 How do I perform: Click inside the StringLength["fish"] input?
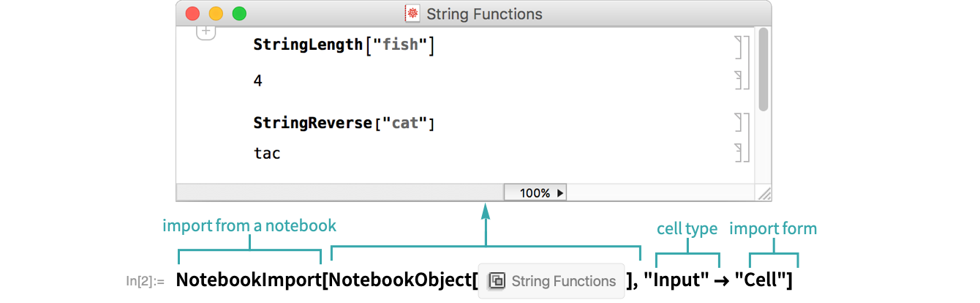[x=344, y=45]
